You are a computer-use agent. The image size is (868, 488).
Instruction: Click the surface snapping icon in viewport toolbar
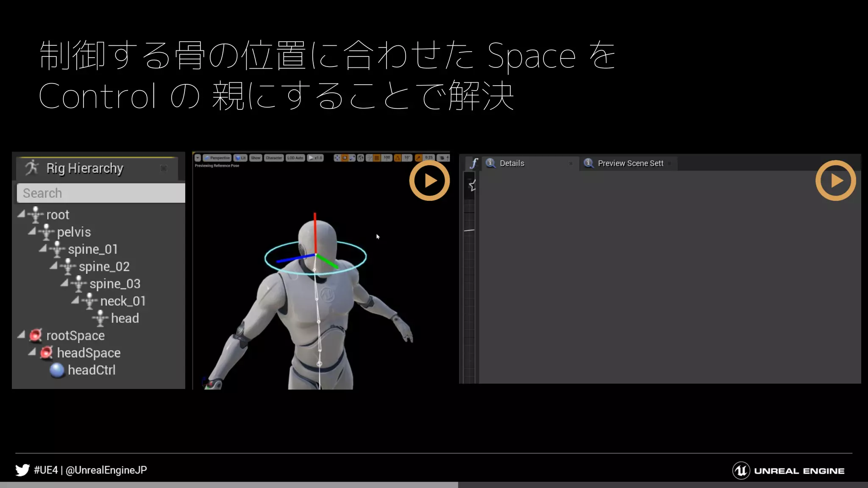[x=369, y=158]
